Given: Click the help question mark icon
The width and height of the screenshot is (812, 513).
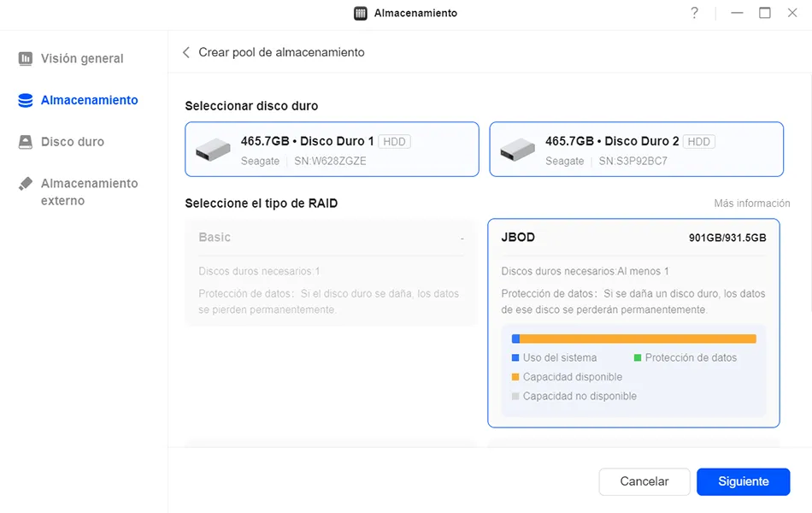Looking at the screenshot, I should [x=694, y=13].
